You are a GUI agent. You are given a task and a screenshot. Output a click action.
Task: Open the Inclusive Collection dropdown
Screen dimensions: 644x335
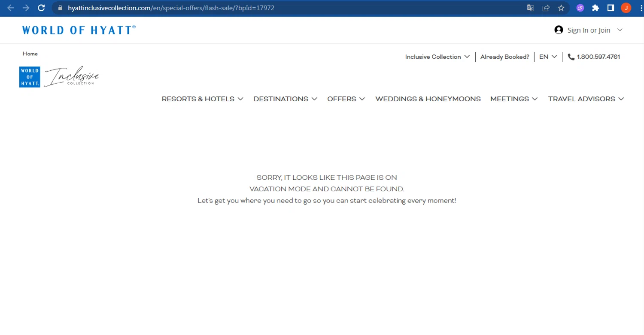point(437,57)
